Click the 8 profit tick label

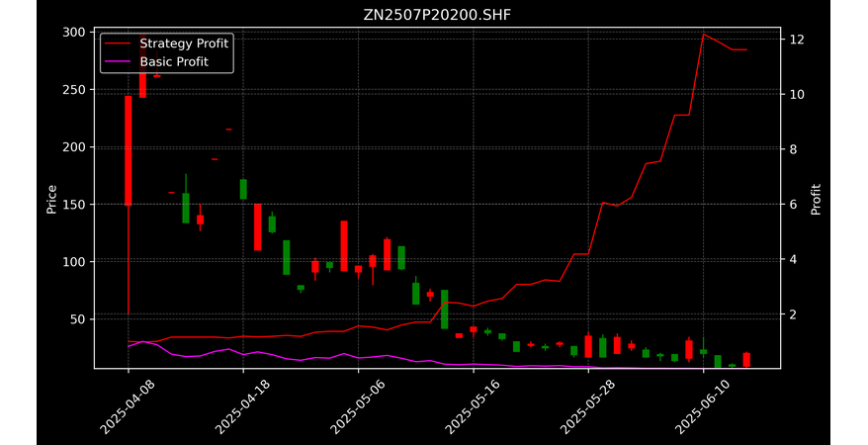(793, 149)
